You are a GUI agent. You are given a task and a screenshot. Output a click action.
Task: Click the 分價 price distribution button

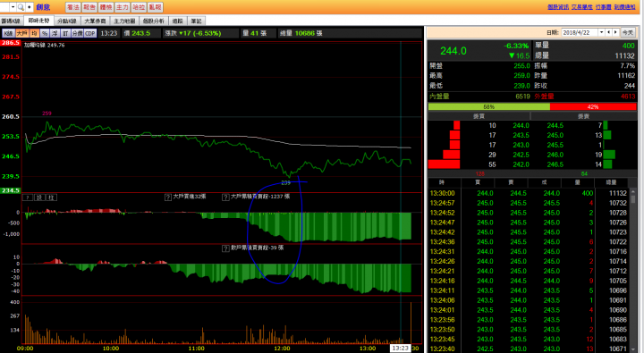pyautogui.click(x=77, y=33)
